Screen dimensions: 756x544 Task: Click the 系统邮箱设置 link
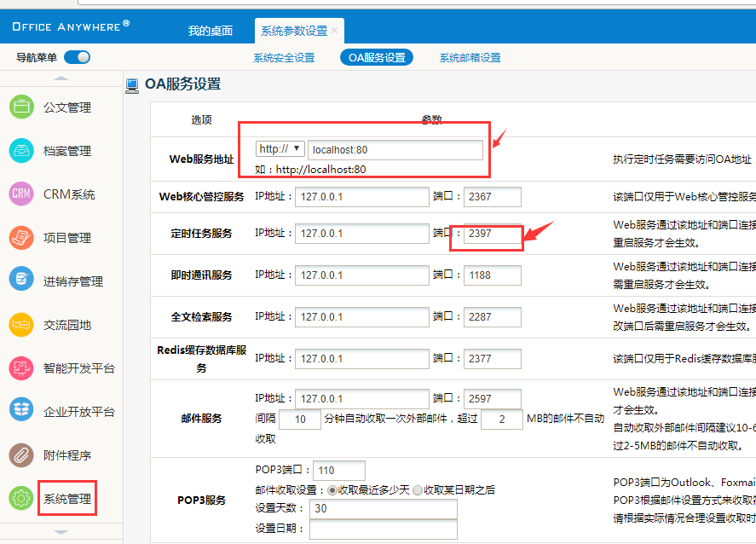[x=470, y=58]
